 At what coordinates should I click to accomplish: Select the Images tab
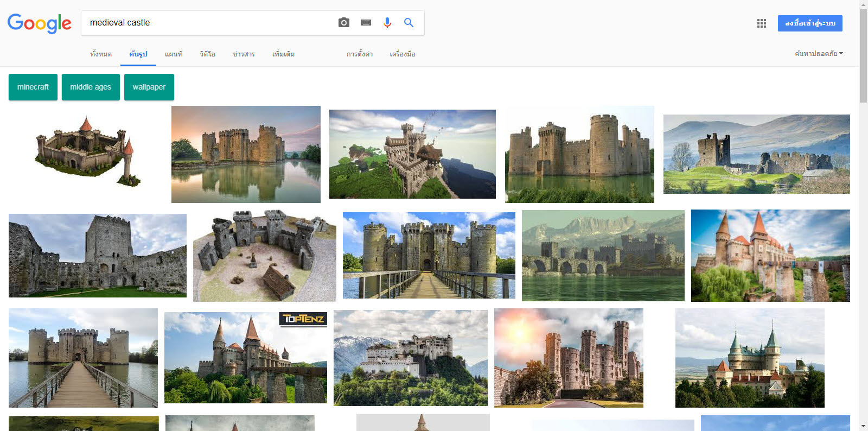pos(138,54)
